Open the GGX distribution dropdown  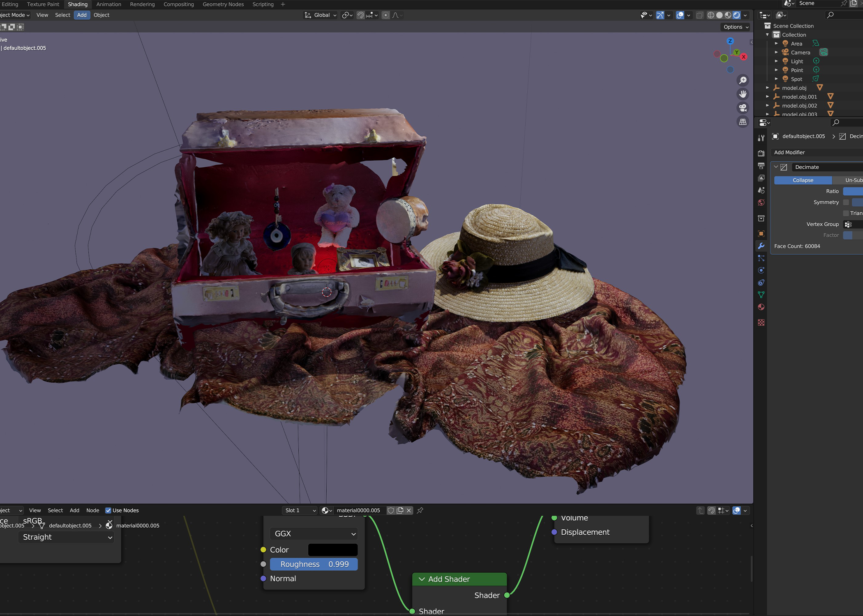(314, 533)
